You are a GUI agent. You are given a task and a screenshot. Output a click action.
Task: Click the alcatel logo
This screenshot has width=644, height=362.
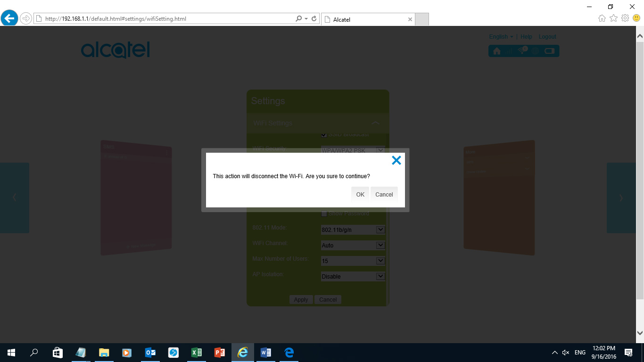[116, 49]
